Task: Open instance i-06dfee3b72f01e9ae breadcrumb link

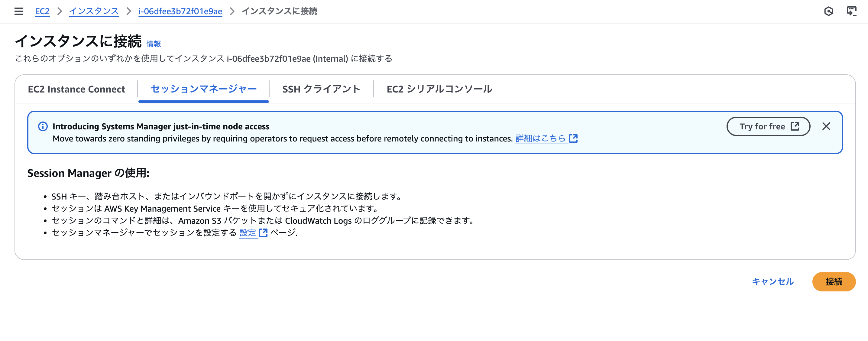Action: coord(180,11)
